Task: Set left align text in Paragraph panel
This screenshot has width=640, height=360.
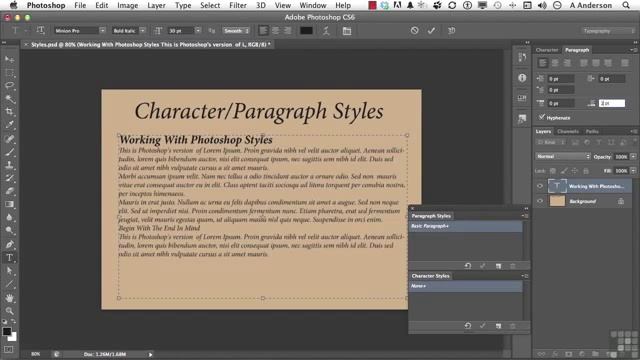Action: pyautogui.click(x=542, y=63)
